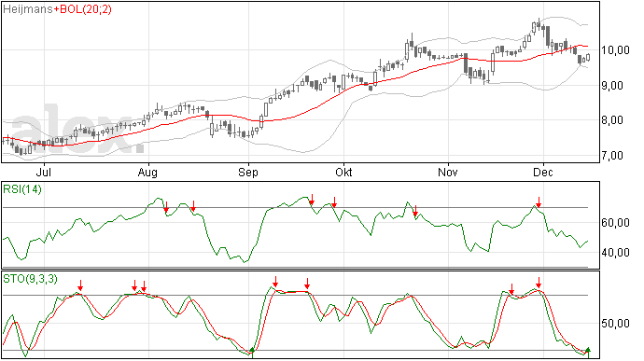Select the Dec month label
The height and width of the screenshot is (361, 644).
543,172
